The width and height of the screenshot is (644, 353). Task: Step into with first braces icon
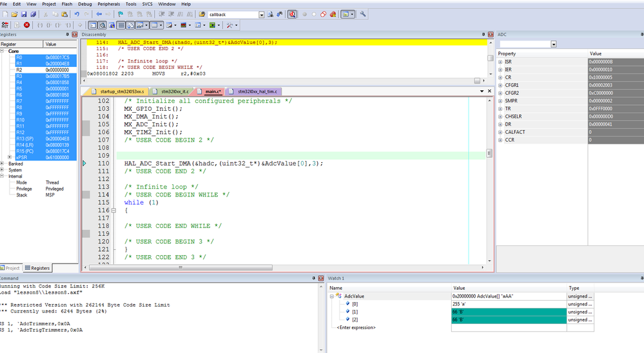40,25
